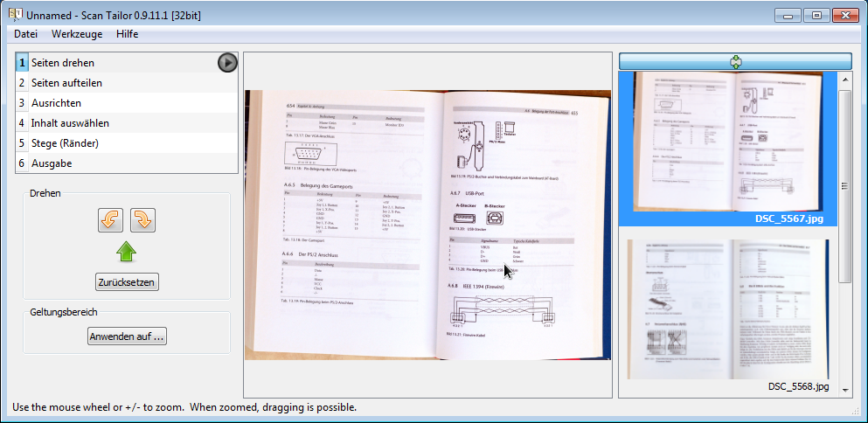Close the Scan Tailor window
Image resolution: width=868 pixels, height=423 pixels.
845,16
